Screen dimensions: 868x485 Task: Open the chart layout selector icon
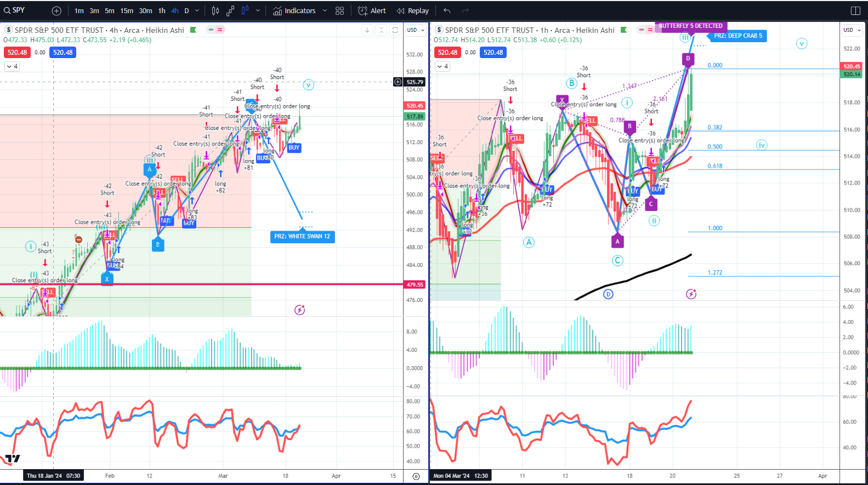(855, 10)
